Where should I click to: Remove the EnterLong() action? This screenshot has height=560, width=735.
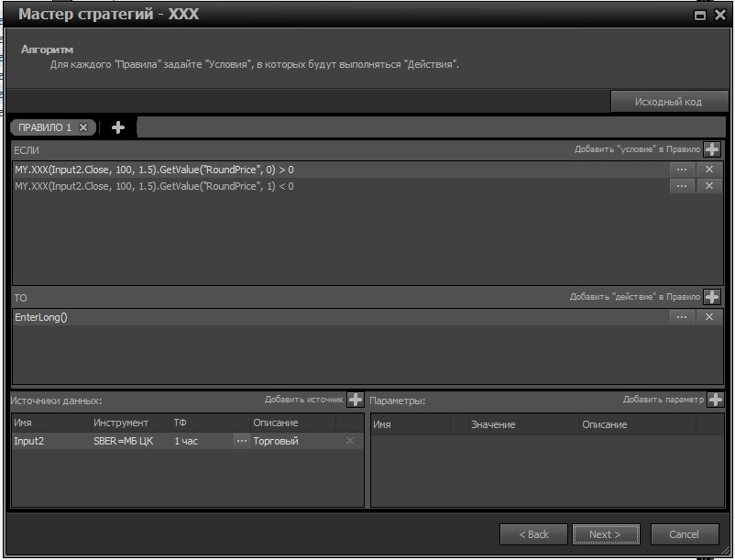pos(708,317)
